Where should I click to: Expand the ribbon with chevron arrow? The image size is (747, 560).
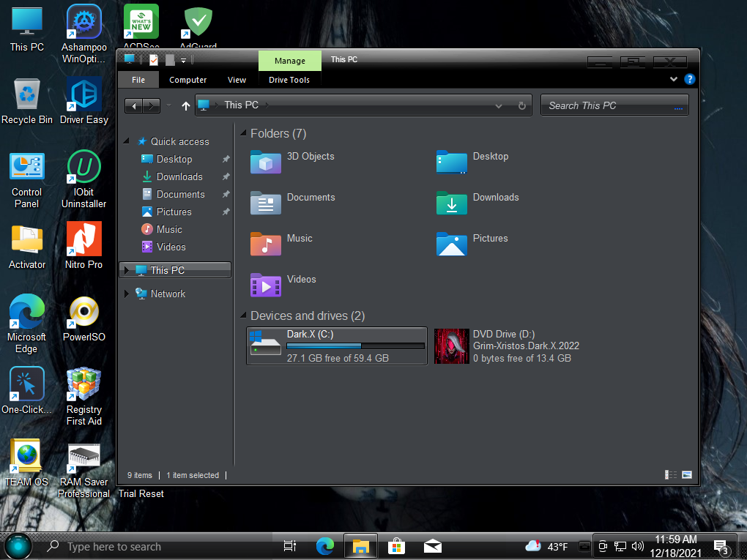[674, 79]
